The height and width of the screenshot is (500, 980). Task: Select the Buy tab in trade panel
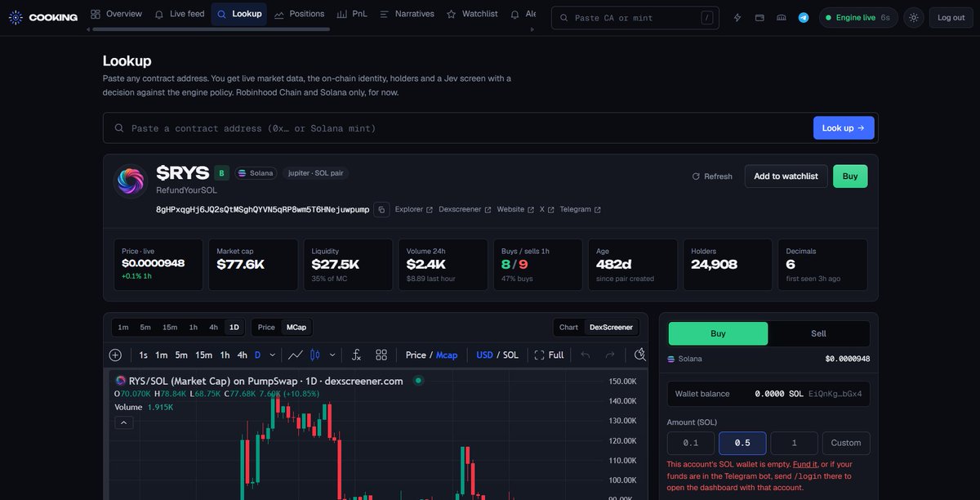(718, 333)
